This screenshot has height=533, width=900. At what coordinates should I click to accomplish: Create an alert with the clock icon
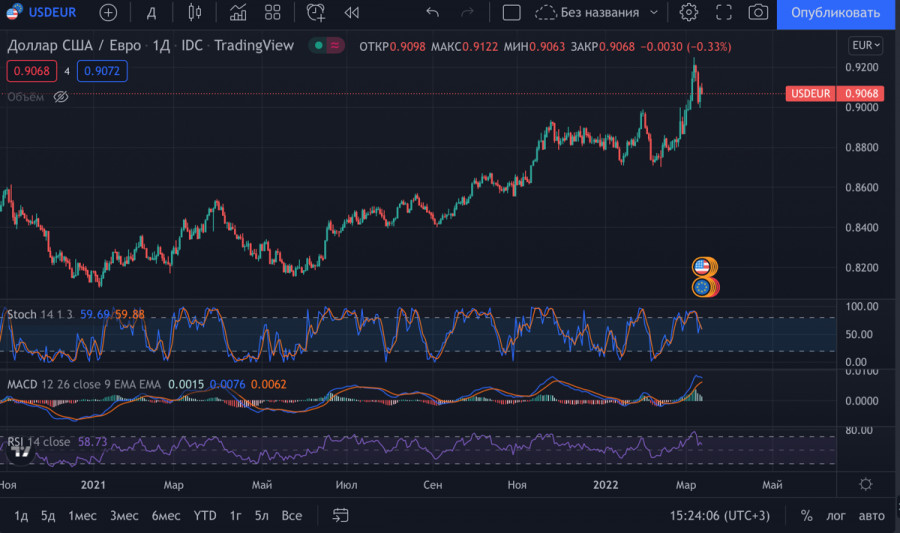pyautogui.click(x=316, y=13)
